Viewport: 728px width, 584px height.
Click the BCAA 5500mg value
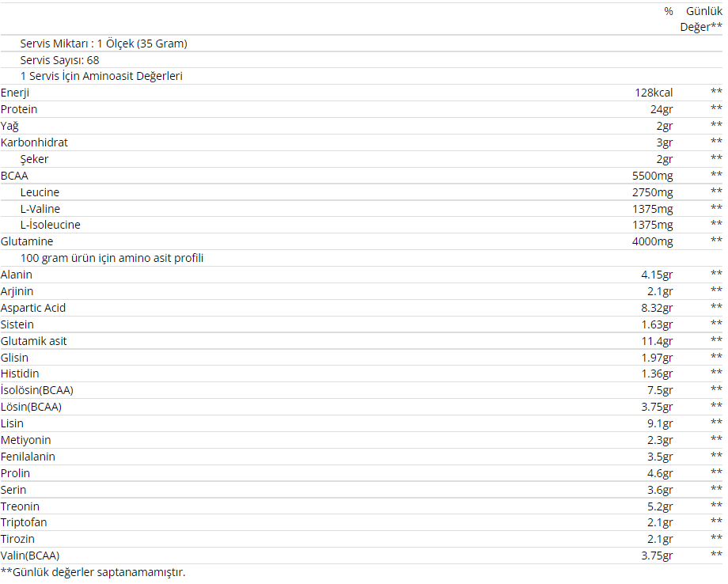(652, 176)
